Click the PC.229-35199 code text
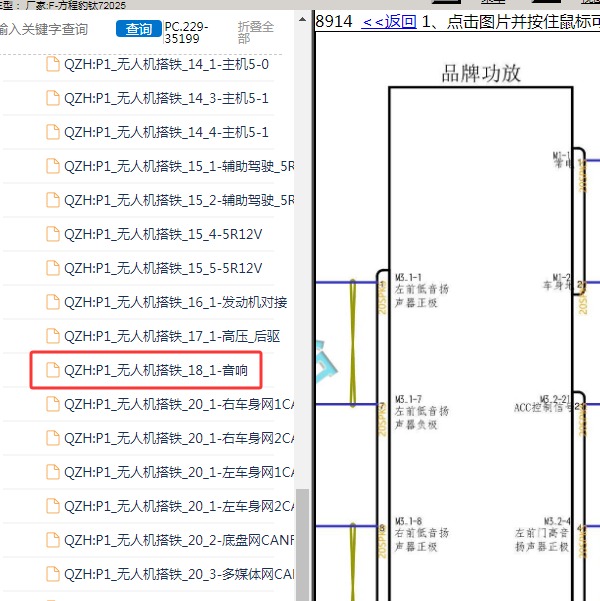The image size is (600, 601). pos(186,33)
